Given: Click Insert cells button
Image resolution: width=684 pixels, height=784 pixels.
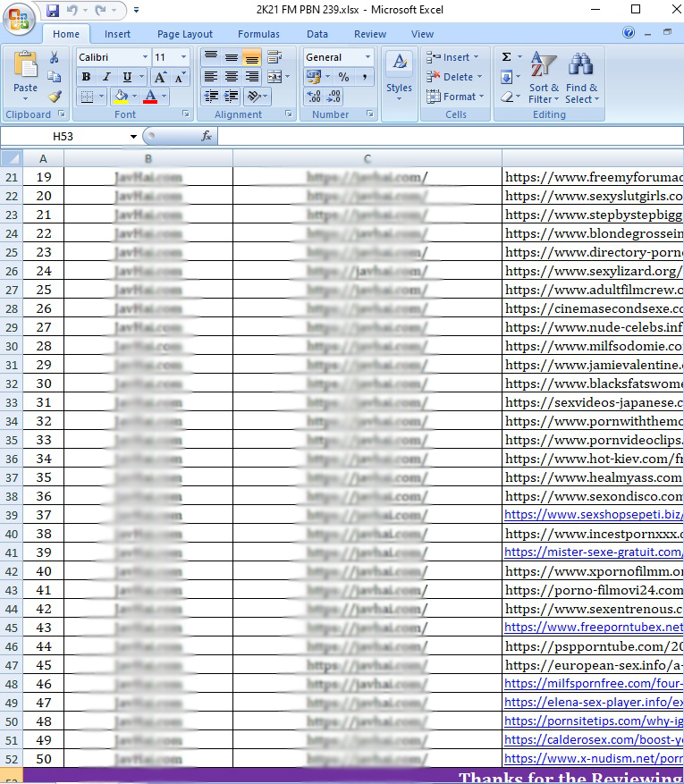Looking at the screenshot, I should point(452,57).
